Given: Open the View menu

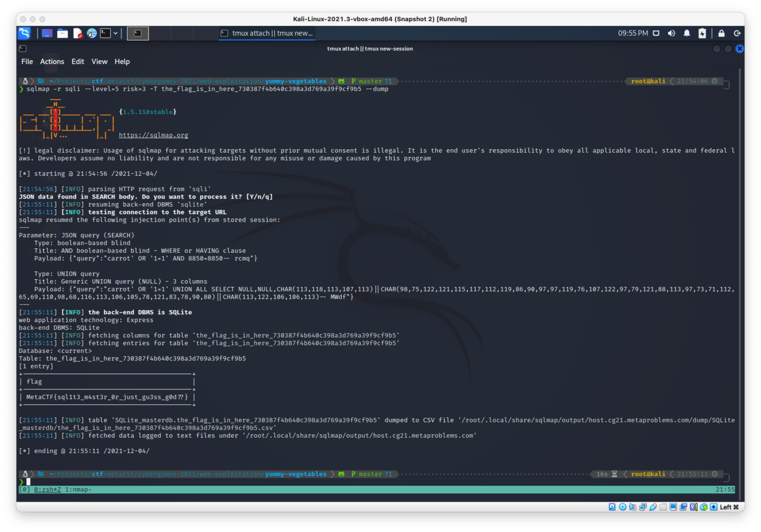Looking at the screenshot, I should [x=99, y=62].
